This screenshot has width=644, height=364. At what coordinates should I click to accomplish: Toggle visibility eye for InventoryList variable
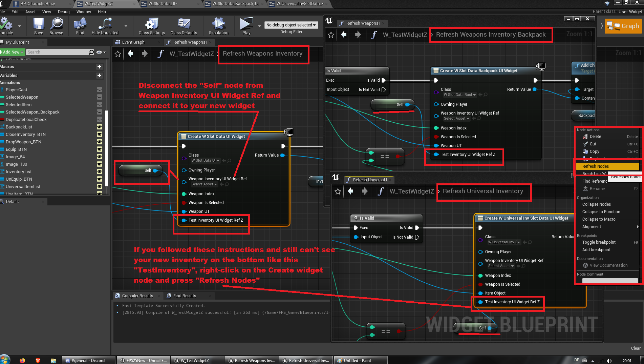point(100,172)
